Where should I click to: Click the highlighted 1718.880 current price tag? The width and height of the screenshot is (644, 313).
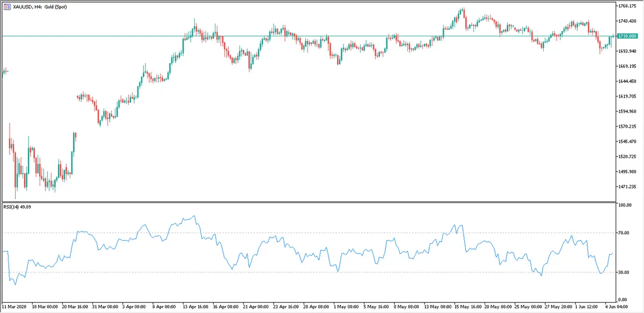click(627, 36)
